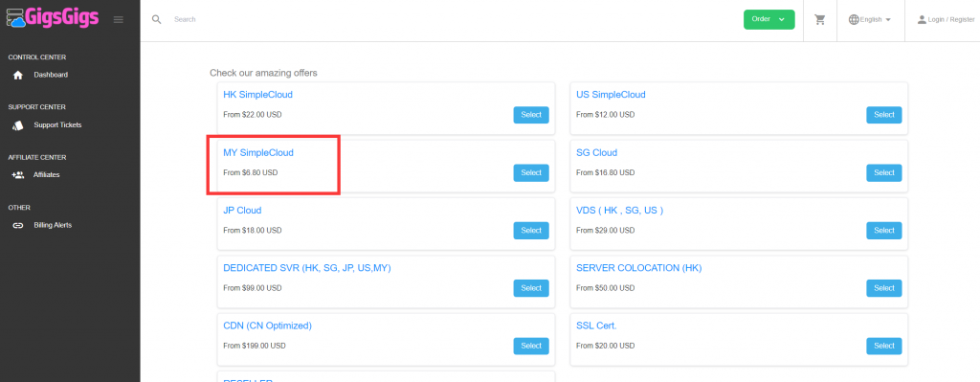980x382 pixels.
Task: Click the 'From $22.00 USD' price text
Action: (252, 115)
